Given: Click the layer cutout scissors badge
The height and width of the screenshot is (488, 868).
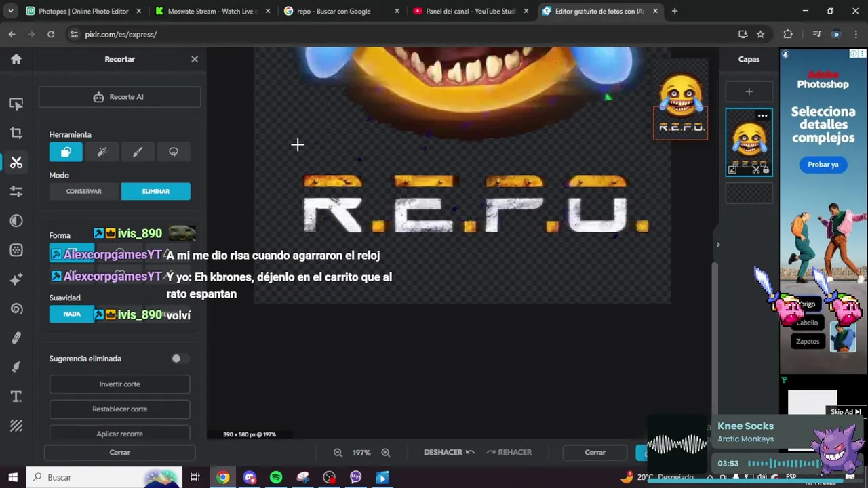Looking at the screenshot, I should click(757, 170).
